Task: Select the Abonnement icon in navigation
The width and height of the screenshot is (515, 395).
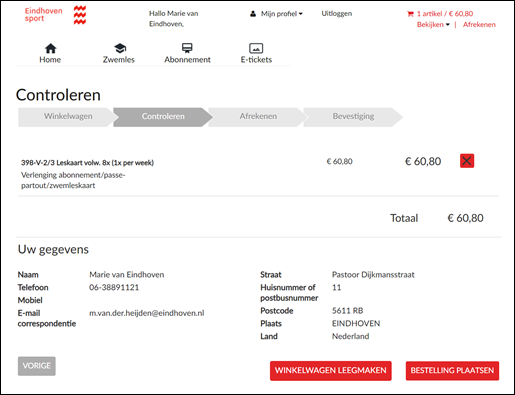Action: coord(187,48)
